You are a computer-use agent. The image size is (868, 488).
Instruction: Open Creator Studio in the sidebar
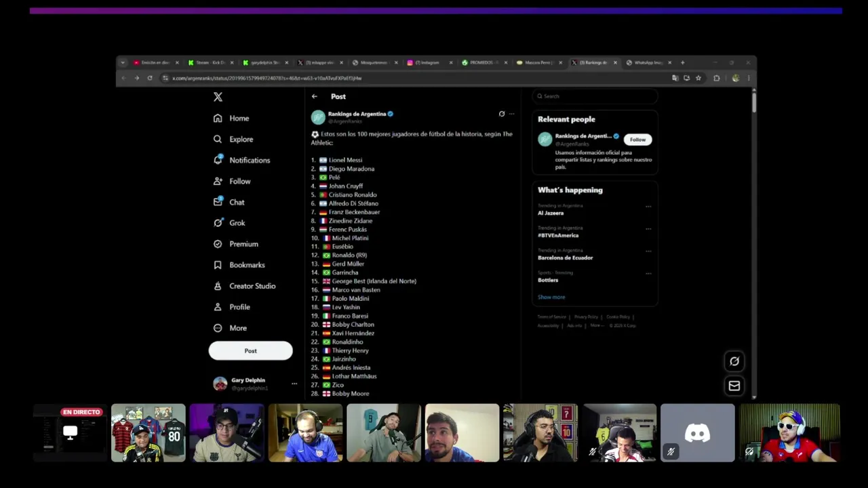pyautogui.click(x=244, y=286)
